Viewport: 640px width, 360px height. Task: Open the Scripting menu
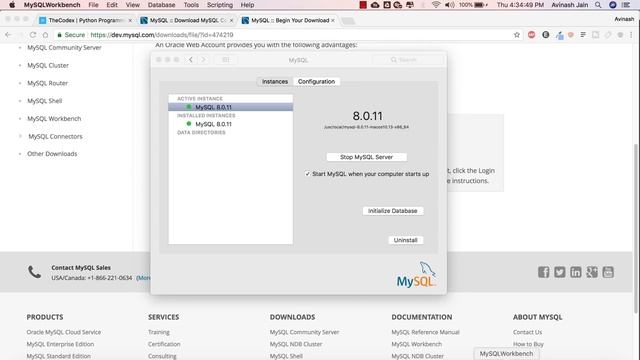(220, 5)
